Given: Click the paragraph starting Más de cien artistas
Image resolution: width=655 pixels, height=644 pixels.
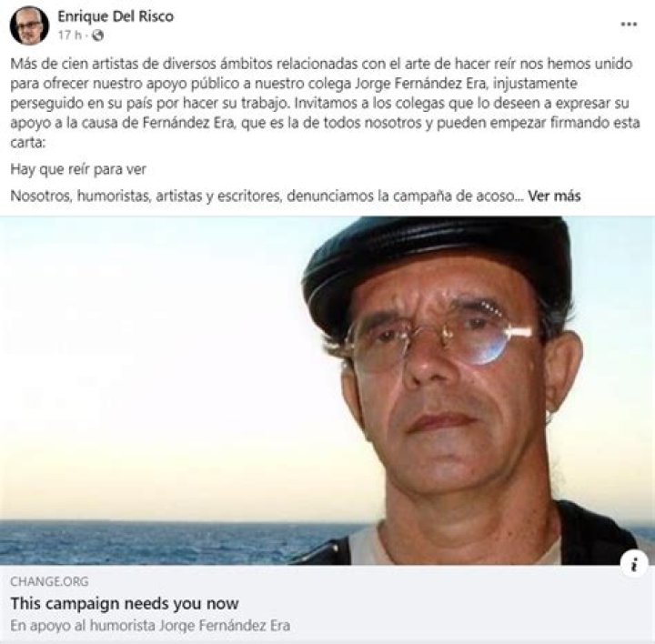Looking at the screenshot, I should 325,103.
